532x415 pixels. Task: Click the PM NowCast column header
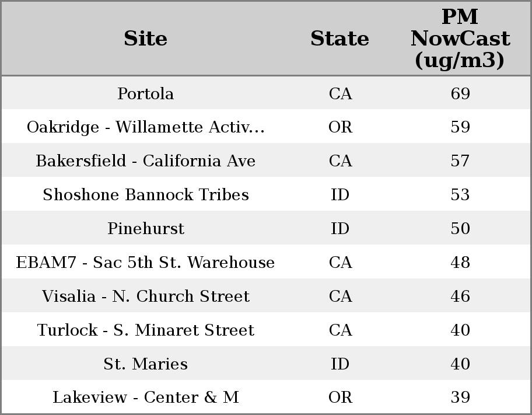coord(460,39)
